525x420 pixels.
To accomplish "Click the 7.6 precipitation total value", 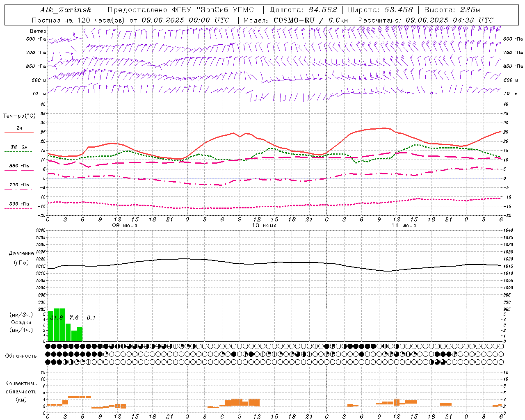I will click(x=73, y=317).
